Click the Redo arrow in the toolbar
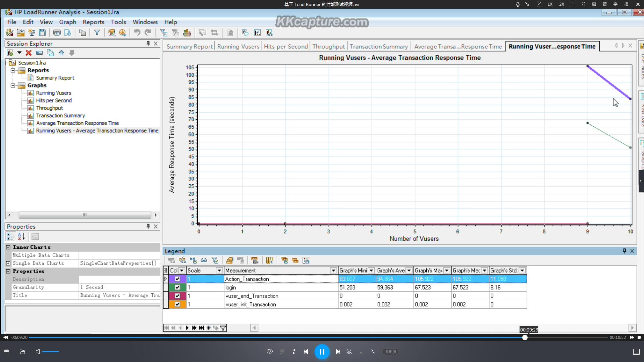This screenshot has height=362, width=644. tap(148, 33)
